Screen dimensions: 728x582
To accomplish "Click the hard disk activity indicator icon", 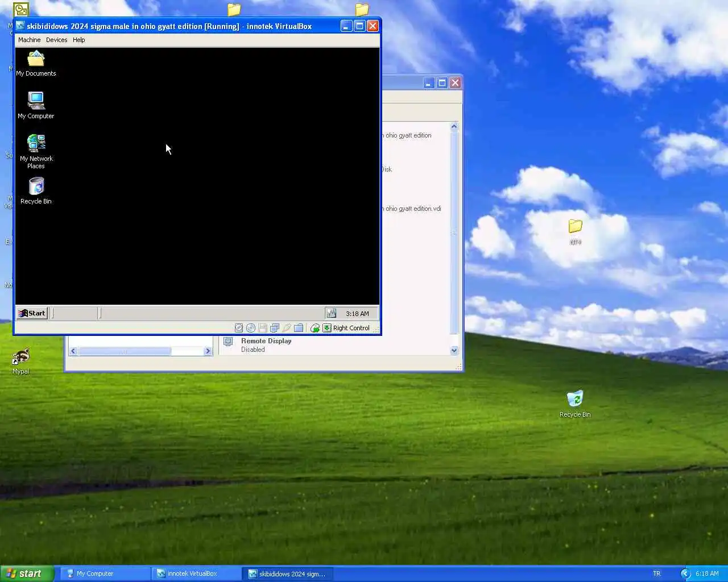I will (239, 328).
